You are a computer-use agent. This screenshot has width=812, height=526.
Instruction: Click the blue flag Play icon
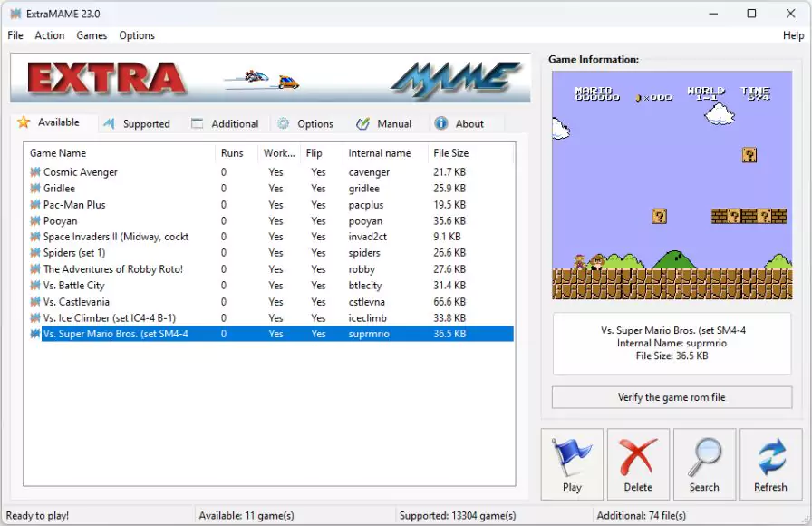tap(572, 457)
